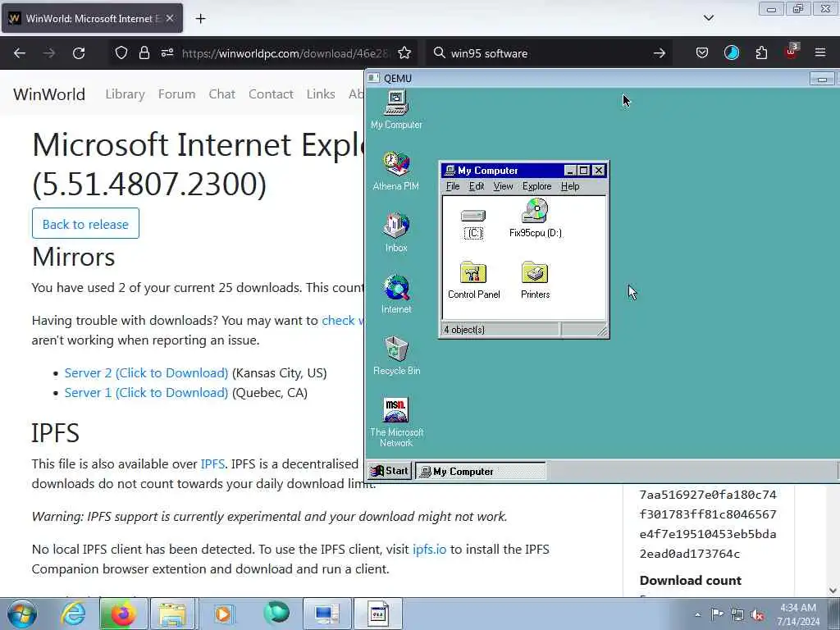
Task: Click the Windows 95 Start button
Action: click(390, 471)
